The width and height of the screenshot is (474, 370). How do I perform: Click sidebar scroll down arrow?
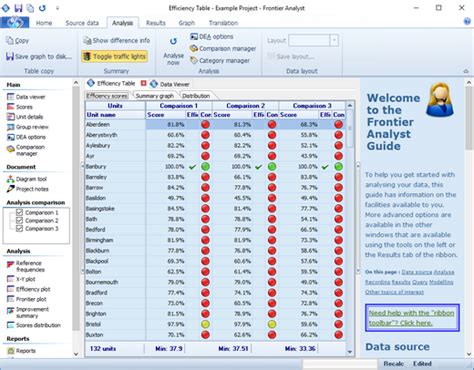click(76, 354)
